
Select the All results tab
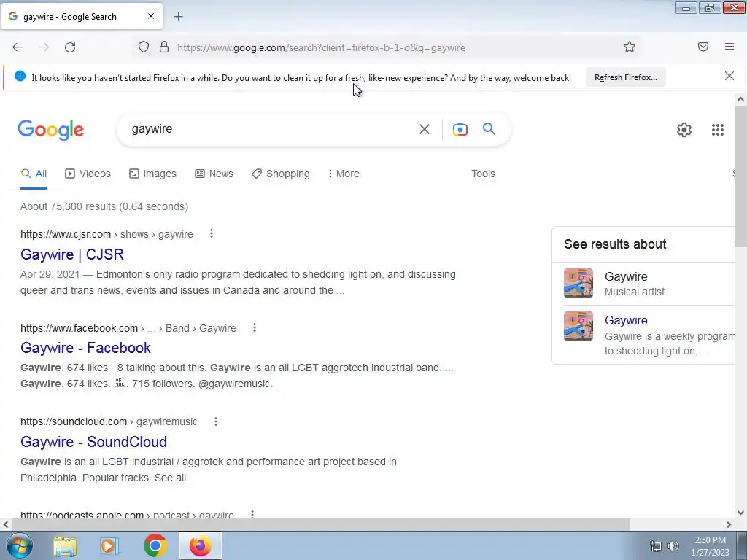(x=34, y=174)
